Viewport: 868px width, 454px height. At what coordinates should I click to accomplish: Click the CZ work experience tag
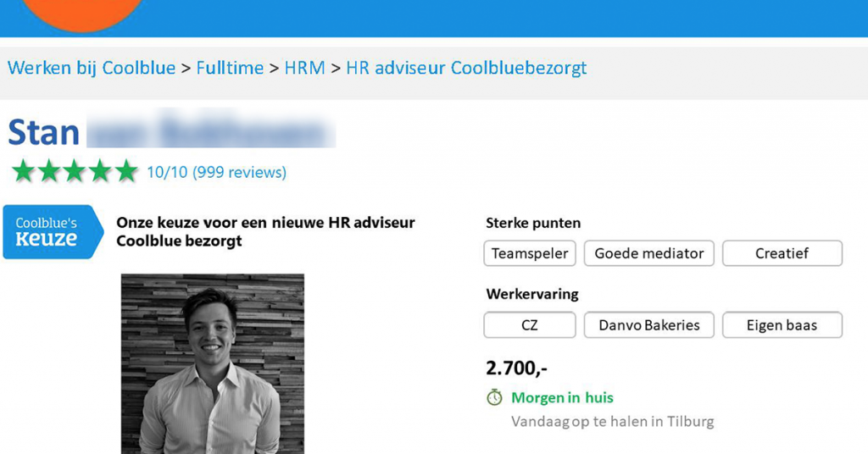[x=530, y=325]
